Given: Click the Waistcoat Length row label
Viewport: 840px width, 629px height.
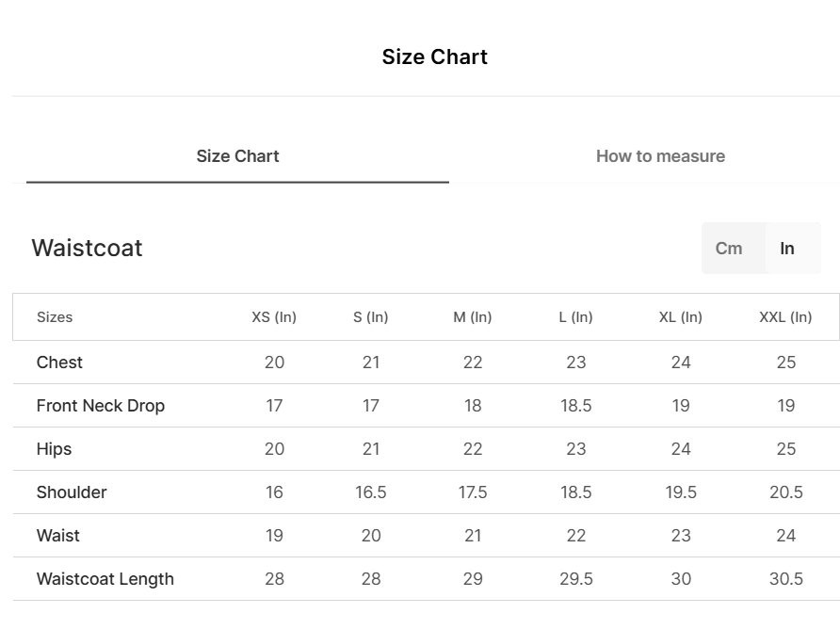Looking at the screenshot, I should (105, 579).
